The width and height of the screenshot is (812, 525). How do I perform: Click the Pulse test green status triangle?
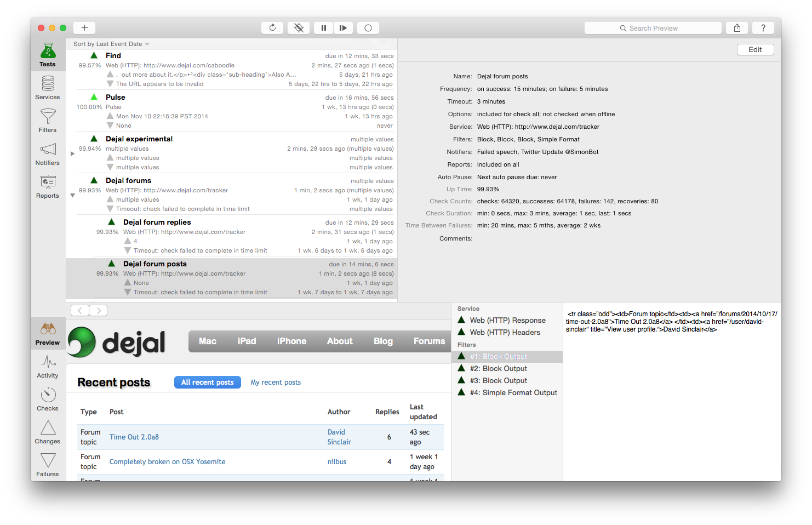point(94,97)
